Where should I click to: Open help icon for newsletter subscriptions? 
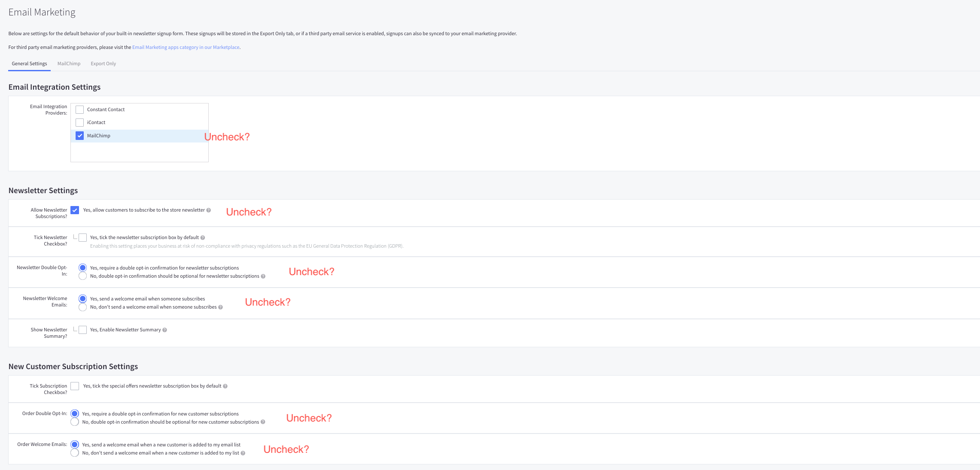209,210
